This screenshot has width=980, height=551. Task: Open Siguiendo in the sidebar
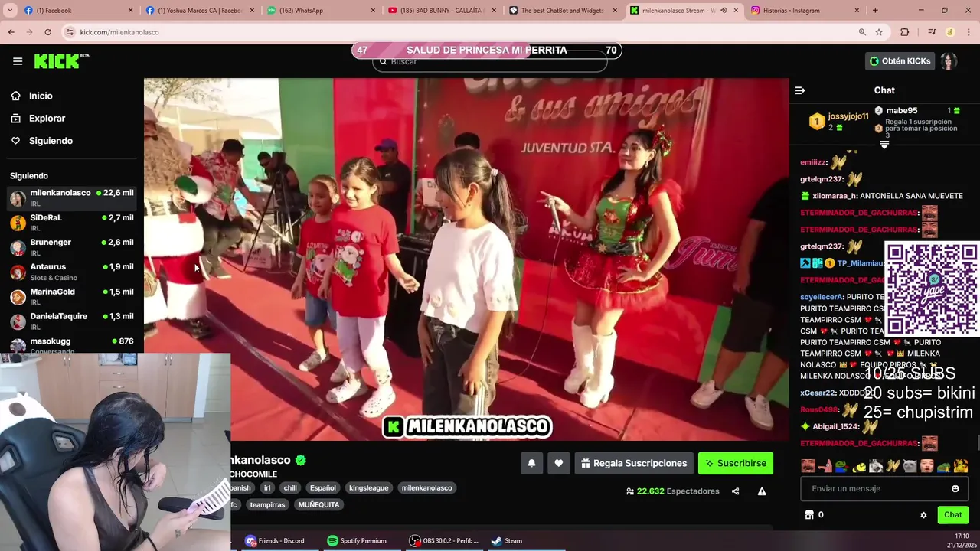(51, 141)
